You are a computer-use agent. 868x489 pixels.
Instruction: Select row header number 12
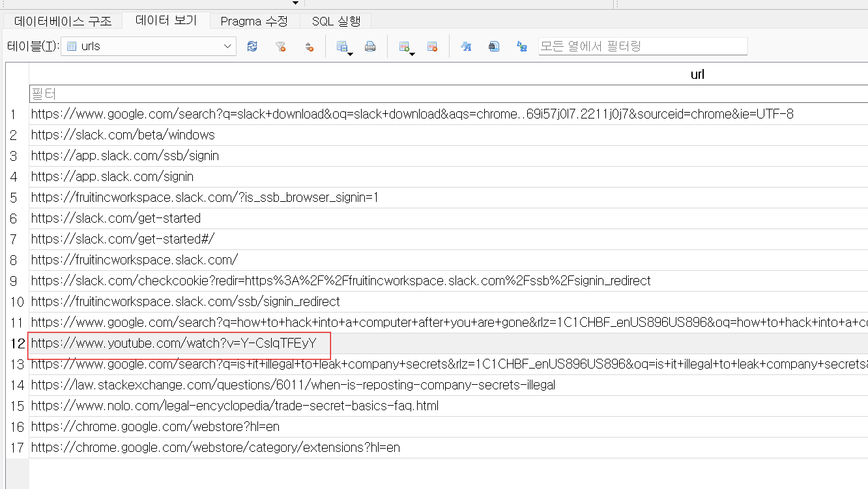tap(17, 343)
